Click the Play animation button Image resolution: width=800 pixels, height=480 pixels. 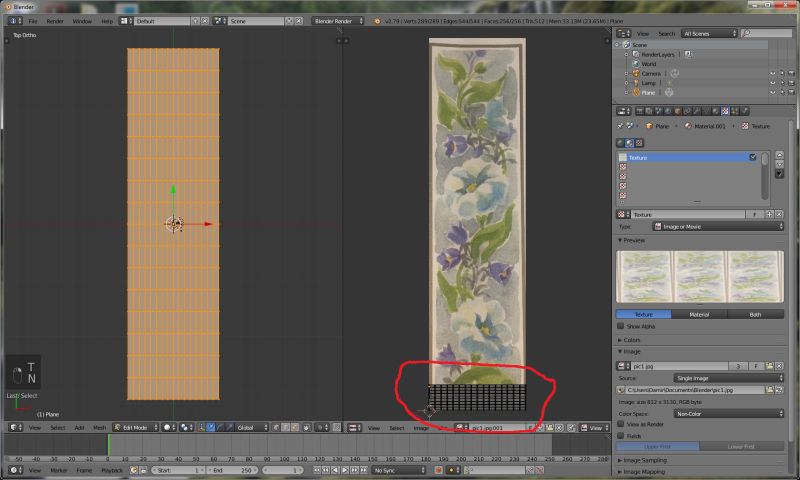pos(344,470)
